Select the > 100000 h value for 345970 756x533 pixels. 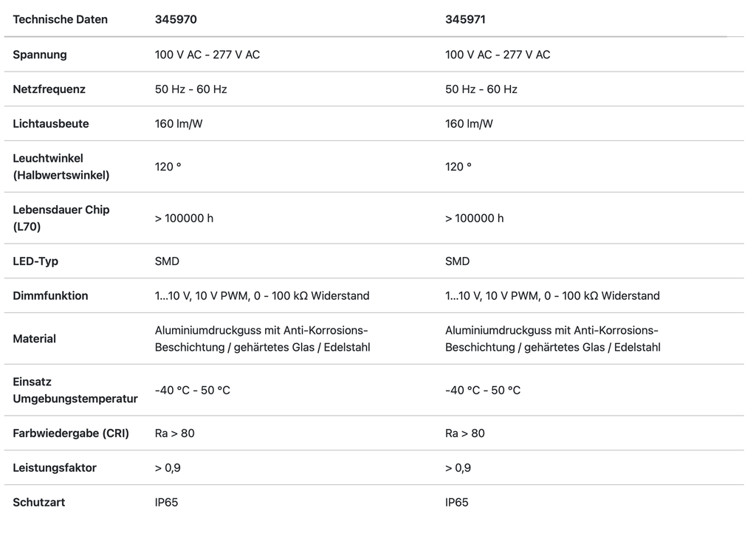(x=185, y=219)
